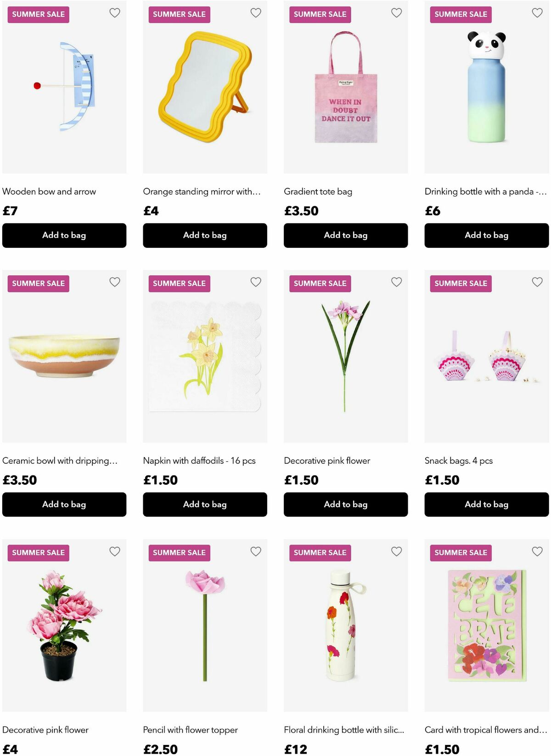The width and height of the screenshot is (551, 756).
Task: Tap heart on Floral drinking bottle card
Action: click(397, 551)
